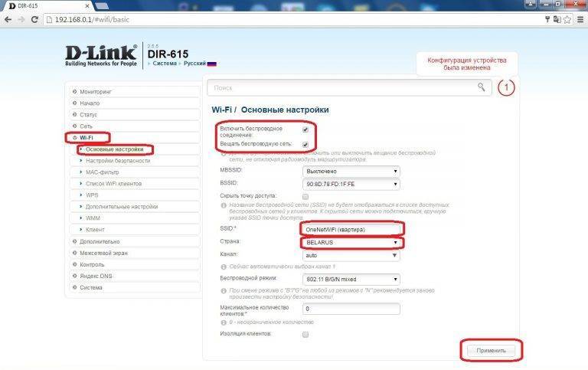
Task: Click the translate page icon
Action: [x=557, y=19]
